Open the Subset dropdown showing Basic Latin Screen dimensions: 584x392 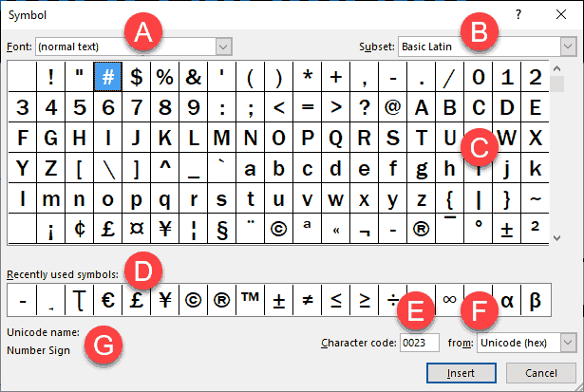(568, 47)
